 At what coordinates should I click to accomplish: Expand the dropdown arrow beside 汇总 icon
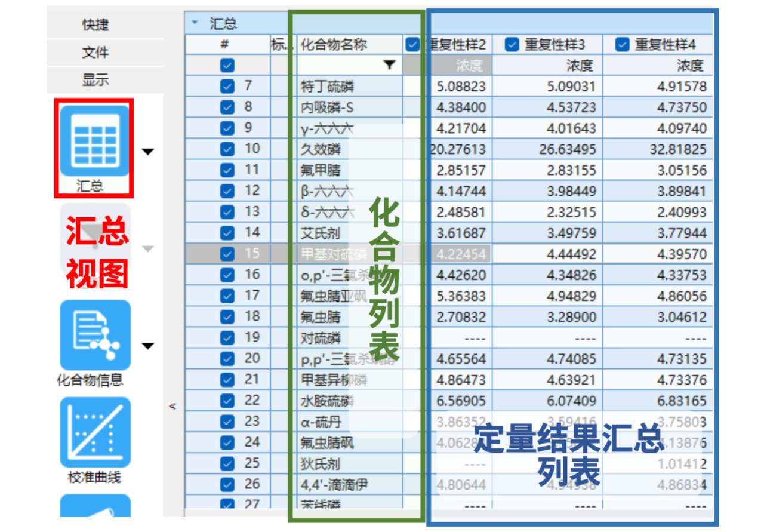click(148, 152)
